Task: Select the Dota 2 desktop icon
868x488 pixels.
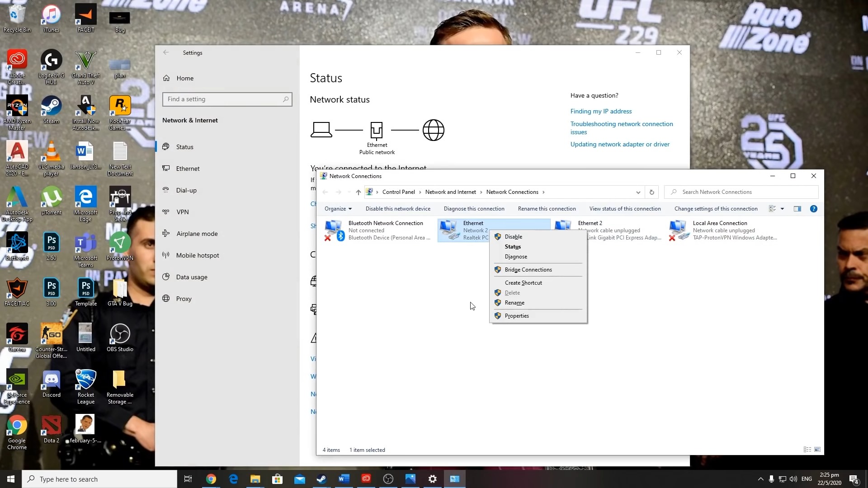Action: pos(51,429)
